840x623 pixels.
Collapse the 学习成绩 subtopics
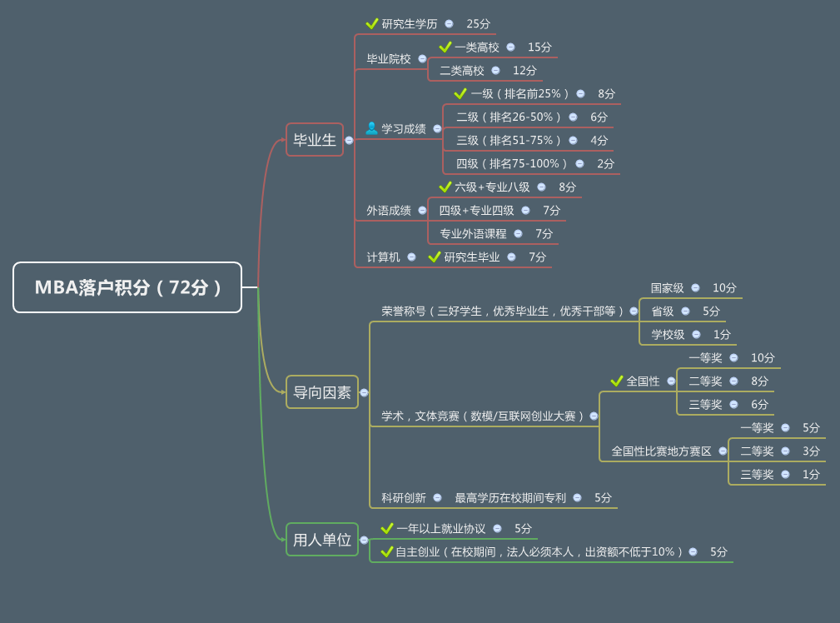(x=437, y=128)
